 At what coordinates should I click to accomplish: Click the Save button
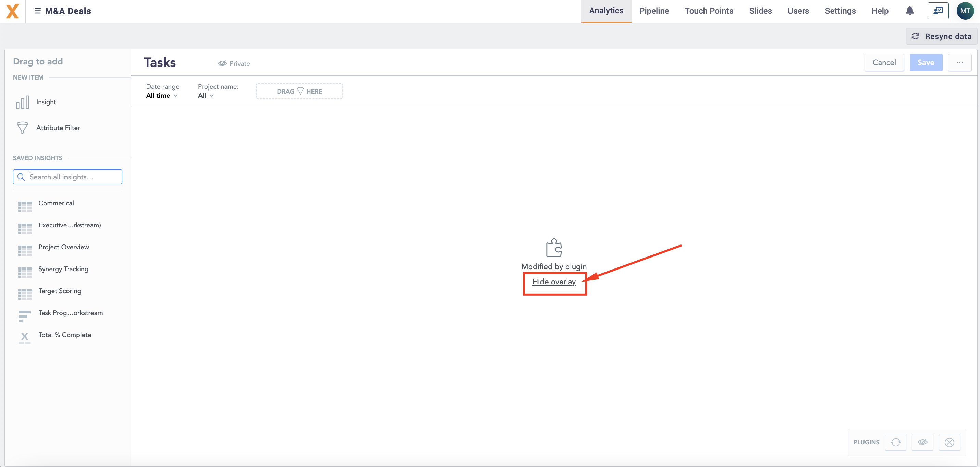tap(926, 62)
